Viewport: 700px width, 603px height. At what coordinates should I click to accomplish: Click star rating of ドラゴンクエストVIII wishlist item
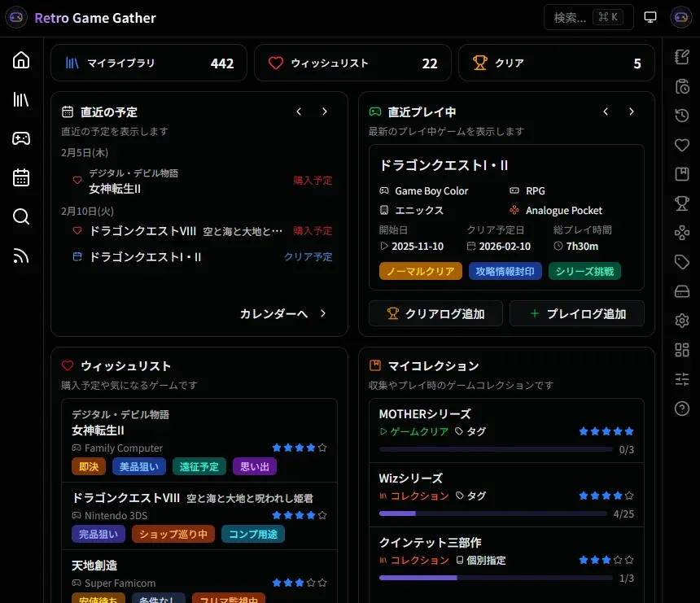(300, 515)
